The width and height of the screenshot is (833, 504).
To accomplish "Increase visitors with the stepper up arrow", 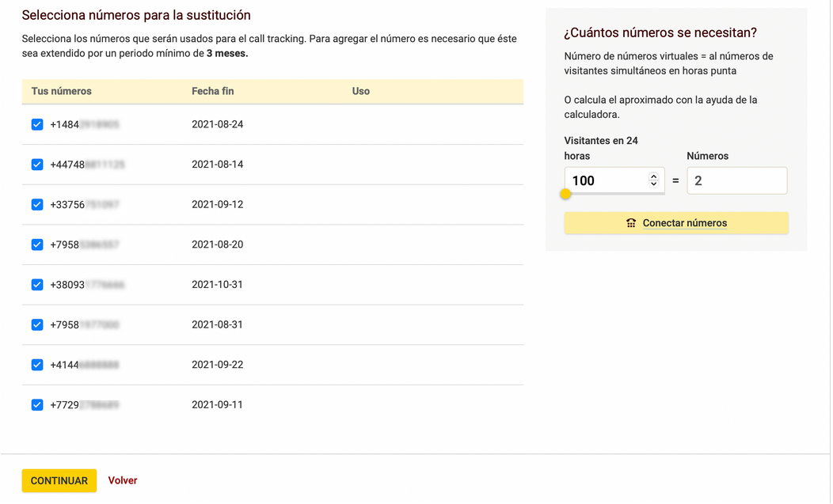I will coord(653,176).
